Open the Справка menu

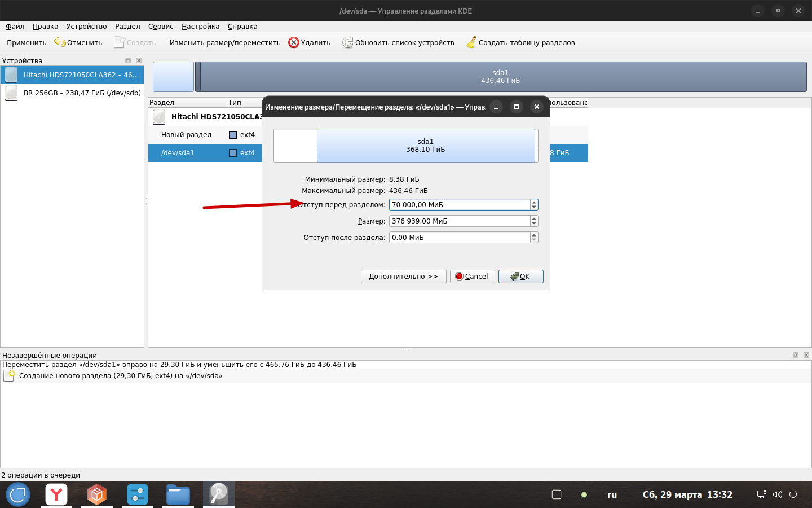pos(242,27)
